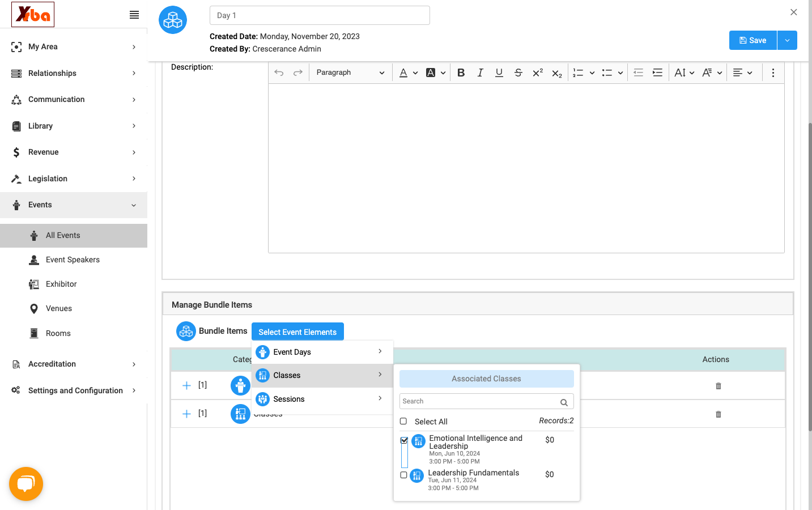Click the undo icon in editor toolbar
Screen dimensions: 812x510
[x=279, y=73]
